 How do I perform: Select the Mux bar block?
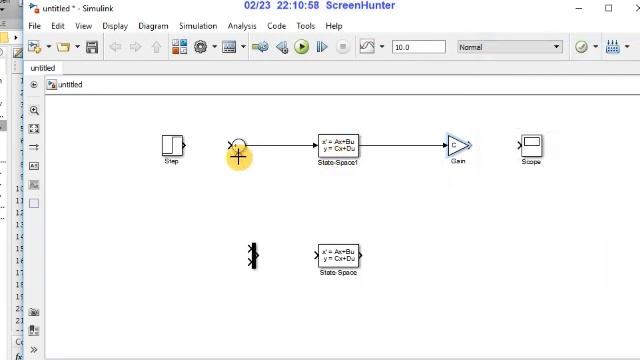254,256
